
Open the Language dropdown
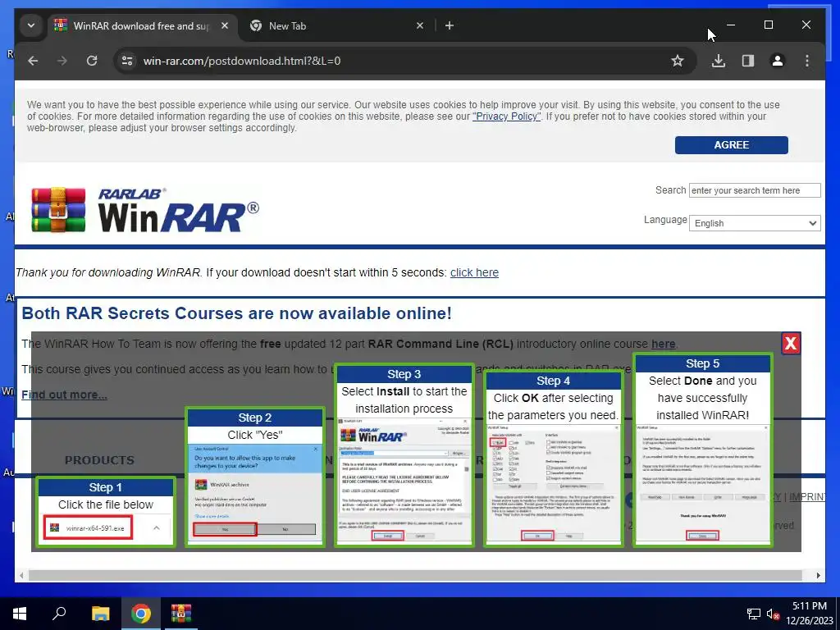click(755, 223)
